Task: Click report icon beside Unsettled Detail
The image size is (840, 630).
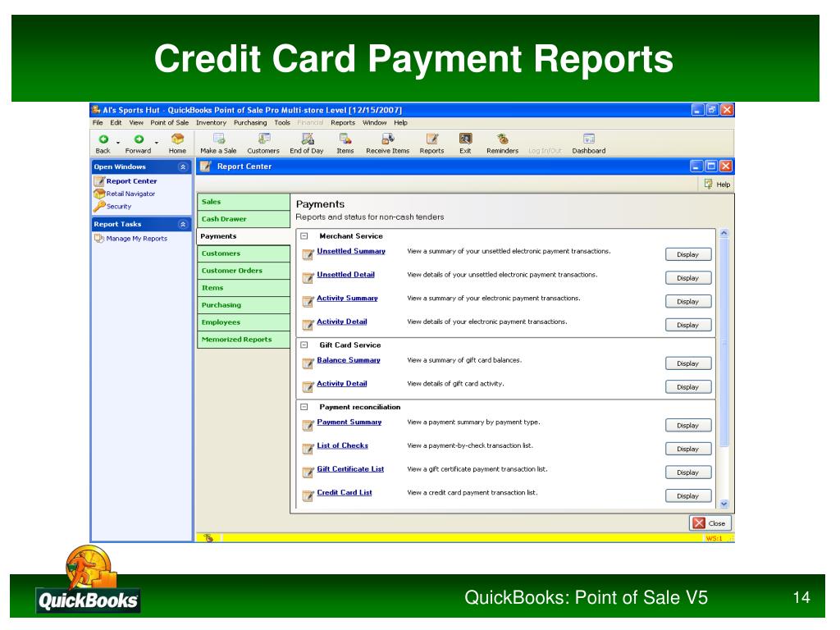Action: [308, 277]
